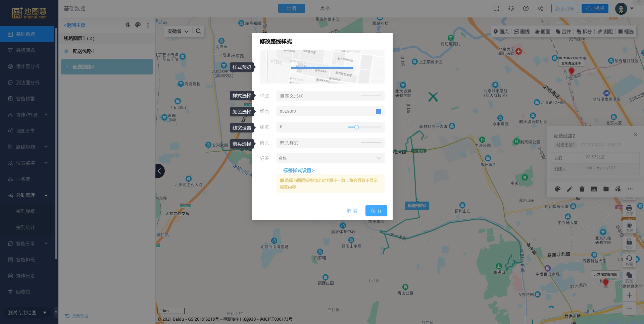This screenshot has height=324, width=644.
Task: Click the pencil edit icon in info card
Action: [570, 189]
